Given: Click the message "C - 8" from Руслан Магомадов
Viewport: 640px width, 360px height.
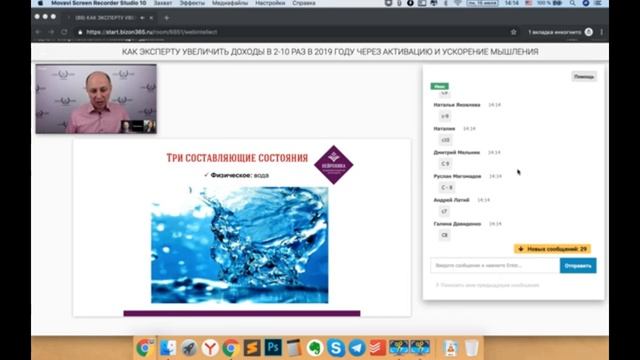Looking at the screenshot, I should pyautogui.click(x=447, y=188).
